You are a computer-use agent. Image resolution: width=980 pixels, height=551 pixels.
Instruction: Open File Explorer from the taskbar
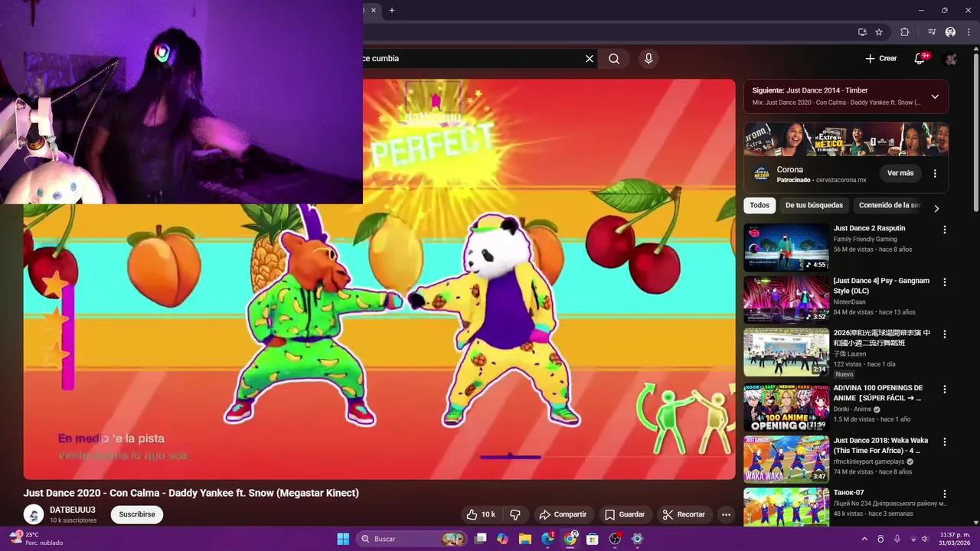[x=525, y=539]
